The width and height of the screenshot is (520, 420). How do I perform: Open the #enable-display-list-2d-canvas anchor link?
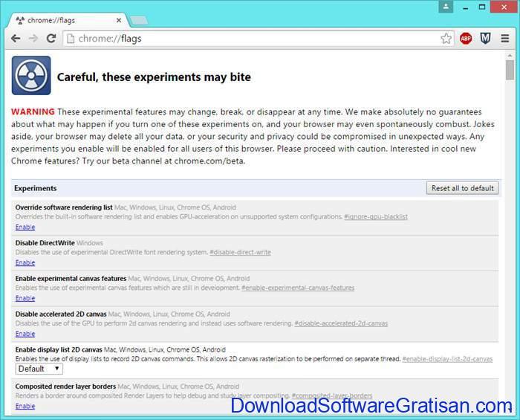(x=447, y=358)
